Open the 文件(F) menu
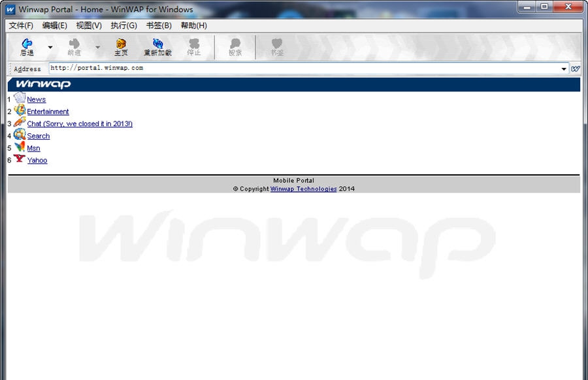The width and height of the screenshot is (588, 380). tap(20, 25)
